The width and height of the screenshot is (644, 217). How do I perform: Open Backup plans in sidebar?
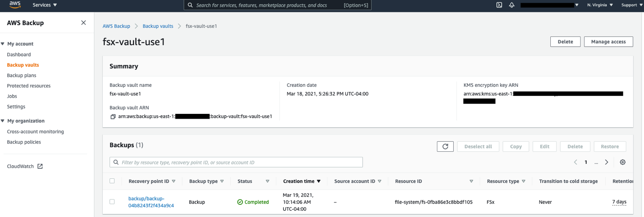point(22,75)
